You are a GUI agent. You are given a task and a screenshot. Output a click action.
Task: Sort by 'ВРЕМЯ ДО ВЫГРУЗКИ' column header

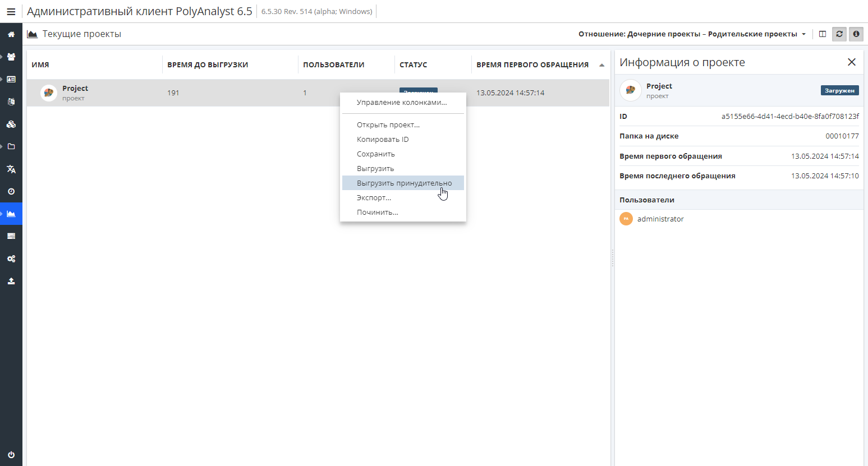pyautogui.click(x=208, y=64)
